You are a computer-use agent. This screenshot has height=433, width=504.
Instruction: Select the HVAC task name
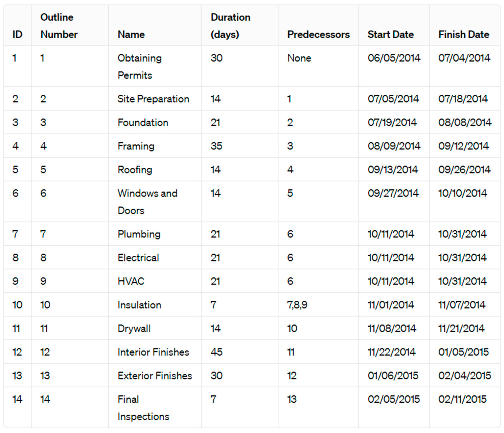tap(131, 281)
